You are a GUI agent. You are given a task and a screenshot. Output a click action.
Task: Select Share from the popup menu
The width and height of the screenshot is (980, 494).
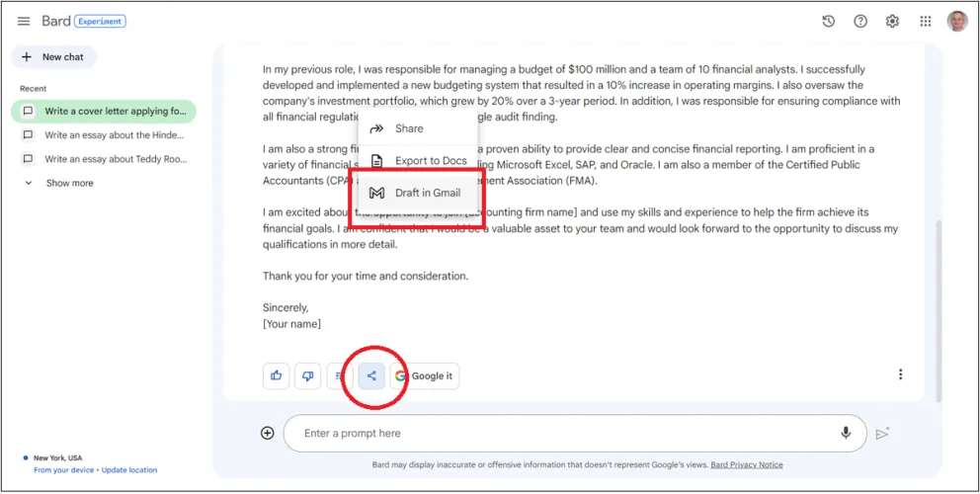tap(408, 128)
